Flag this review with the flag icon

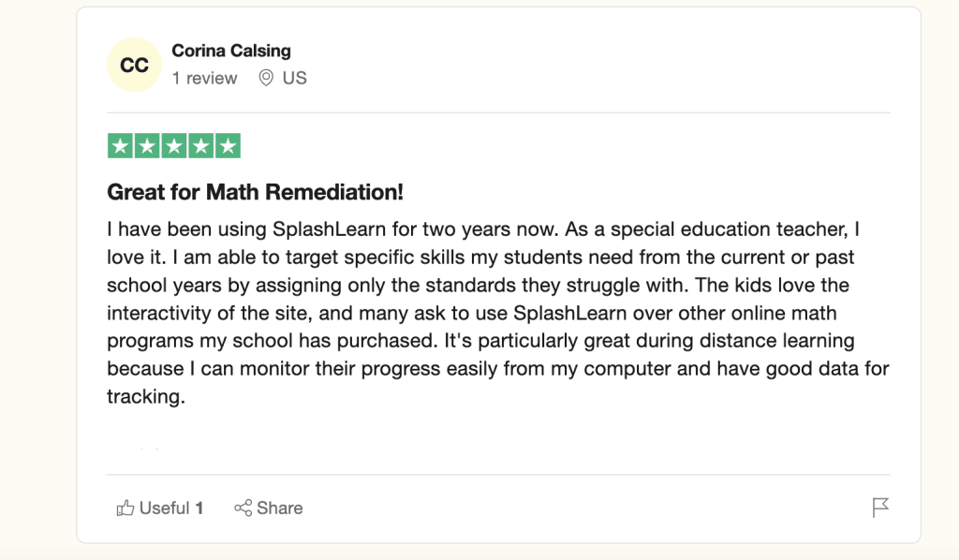point(880,508)
